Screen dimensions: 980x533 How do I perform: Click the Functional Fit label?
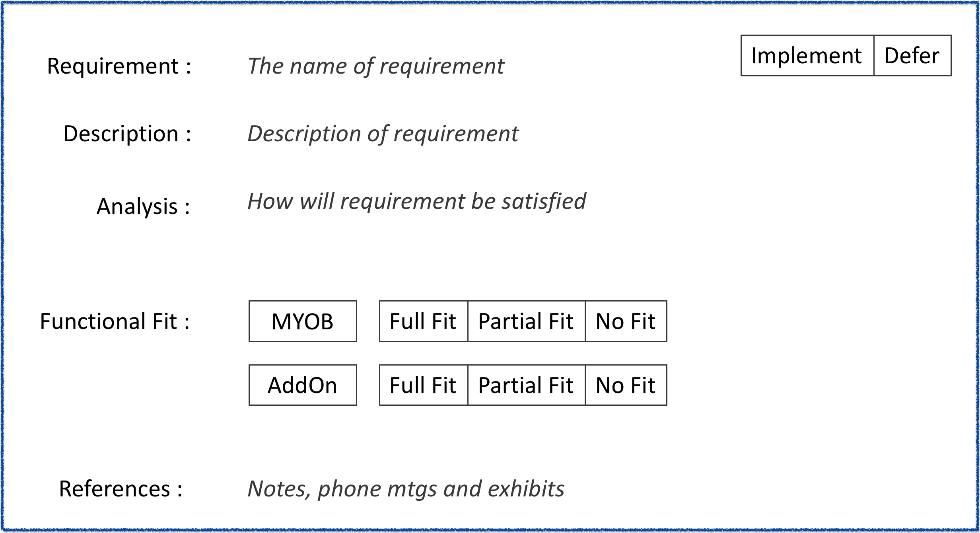pyautogui.click(x=115, y=321)
